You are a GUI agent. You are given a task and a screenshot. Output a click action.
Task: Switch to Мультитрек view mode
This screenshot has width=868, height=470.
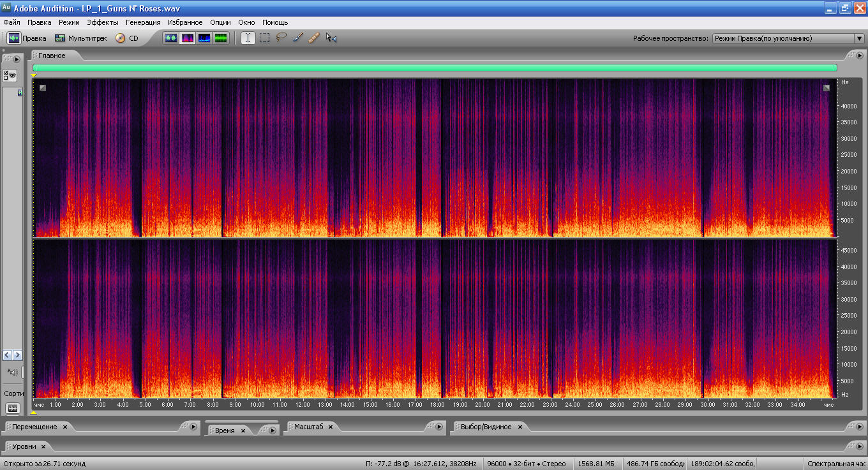(80, 38)
